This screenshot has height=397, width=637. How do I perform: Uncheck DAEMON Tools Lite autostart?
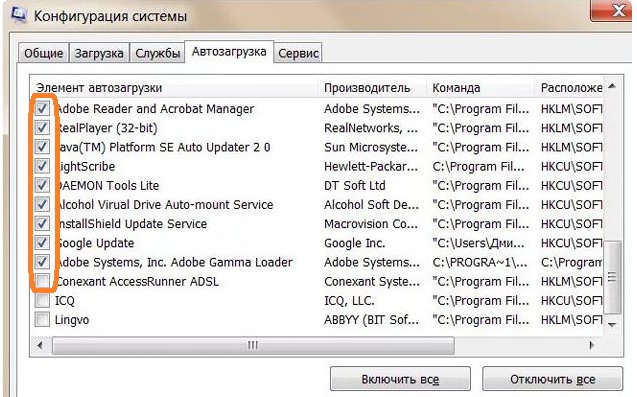pyautogui.click(x=42, y=185)
